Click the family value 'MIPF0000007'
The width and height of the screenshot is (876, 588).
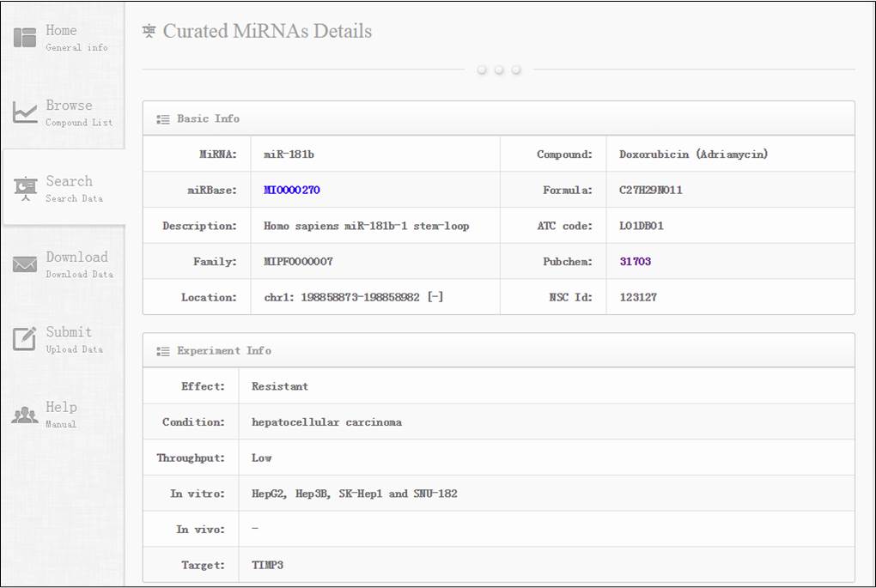point(298,261)
